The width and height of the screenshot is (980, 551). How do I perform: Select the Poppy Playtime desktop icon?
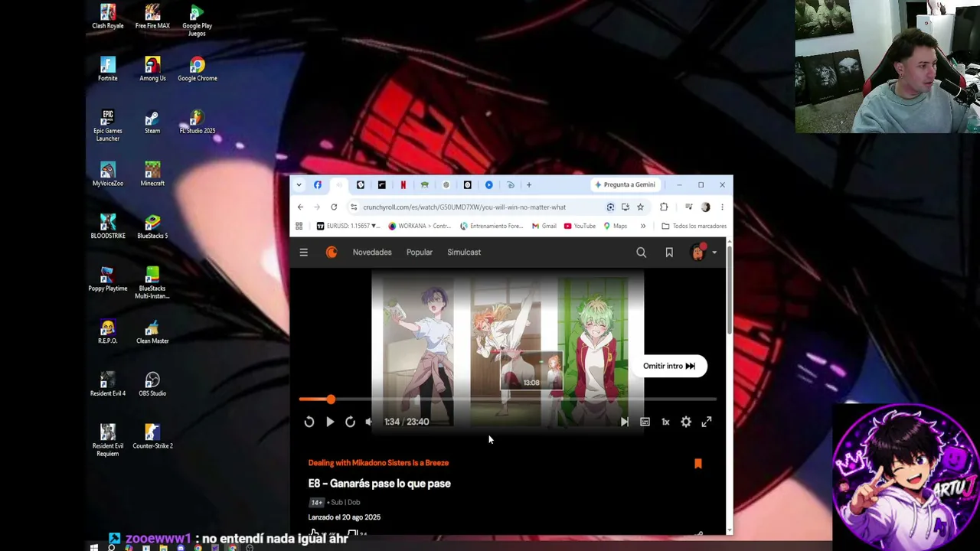[x=108, y=279]
